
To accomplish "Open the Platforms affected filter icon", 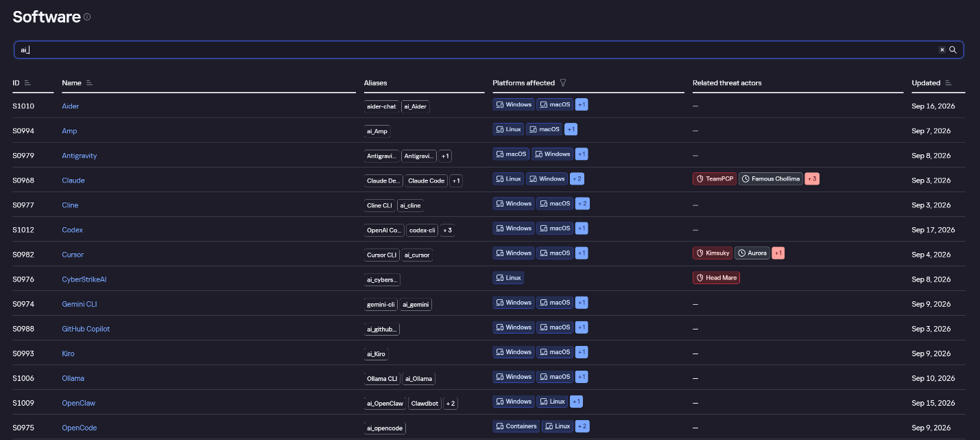I will point(563,83).
